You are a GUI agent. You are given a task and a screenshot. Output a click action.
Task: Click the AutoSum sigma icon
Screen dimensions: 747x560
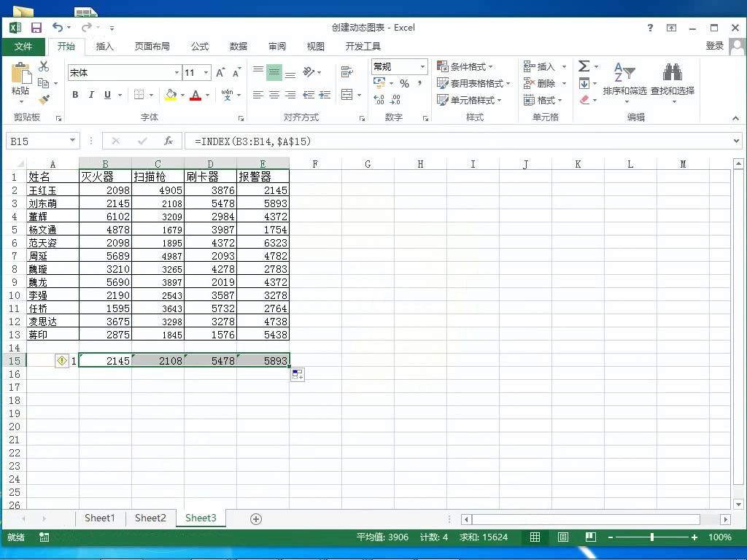click(x=584, y=66)
